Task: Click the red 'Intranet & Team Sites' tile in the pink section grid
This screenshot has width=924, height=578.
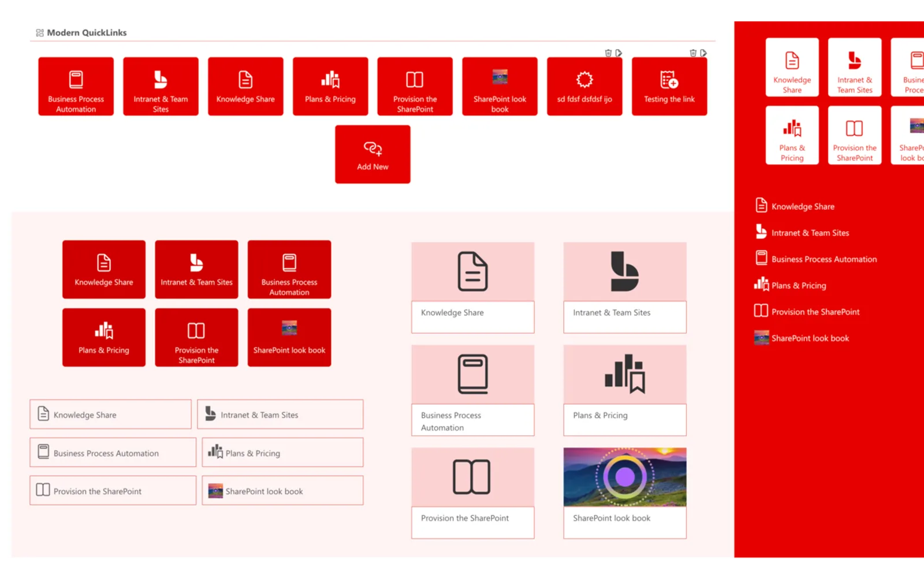Action: point(196,269)
